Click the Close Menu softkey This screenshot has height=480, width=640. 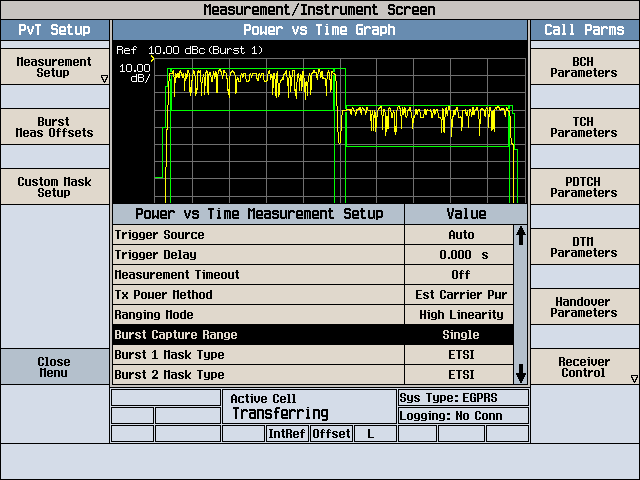point(55,367)
